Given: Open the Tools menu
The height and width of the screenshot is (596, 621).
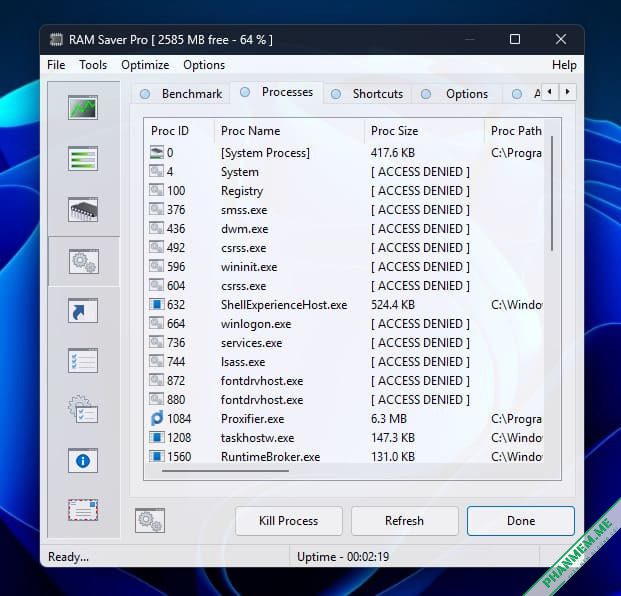Looking at the screenshot, I should click(93, 65).
